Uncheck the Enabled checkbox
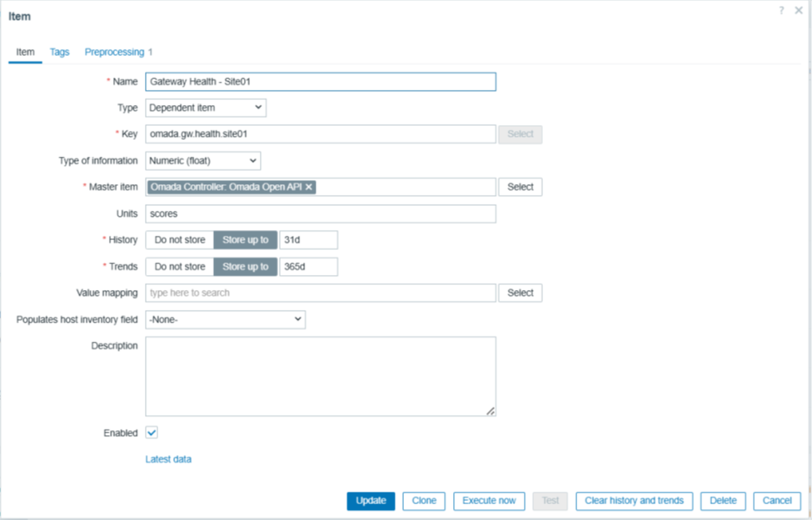This screenshot has height=520, width=812. click(152, 432)
